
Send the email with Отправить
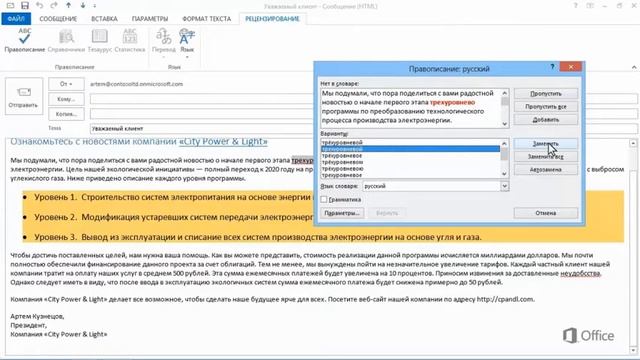pyautogui.click(x=24, y=96)
